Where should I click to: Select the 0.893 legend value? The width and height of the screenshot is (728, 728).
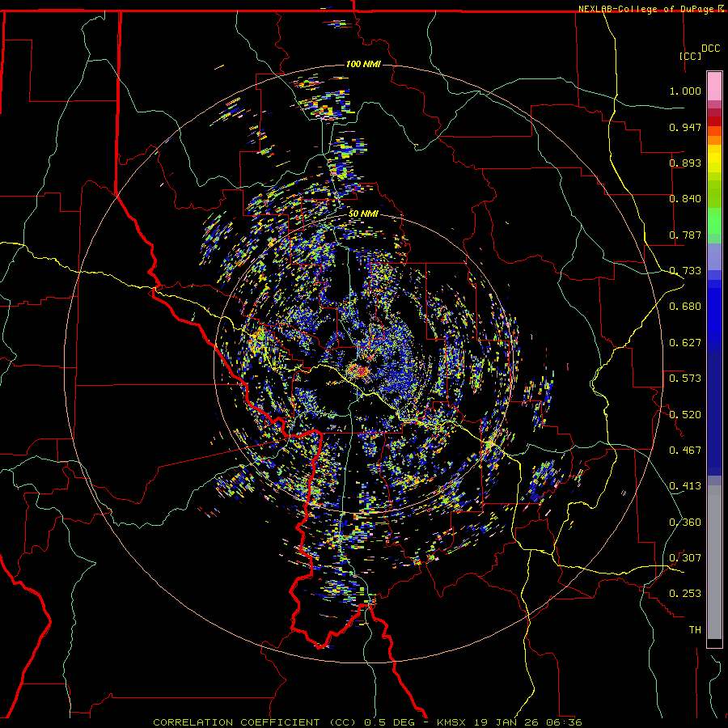[x=685, y=163]
